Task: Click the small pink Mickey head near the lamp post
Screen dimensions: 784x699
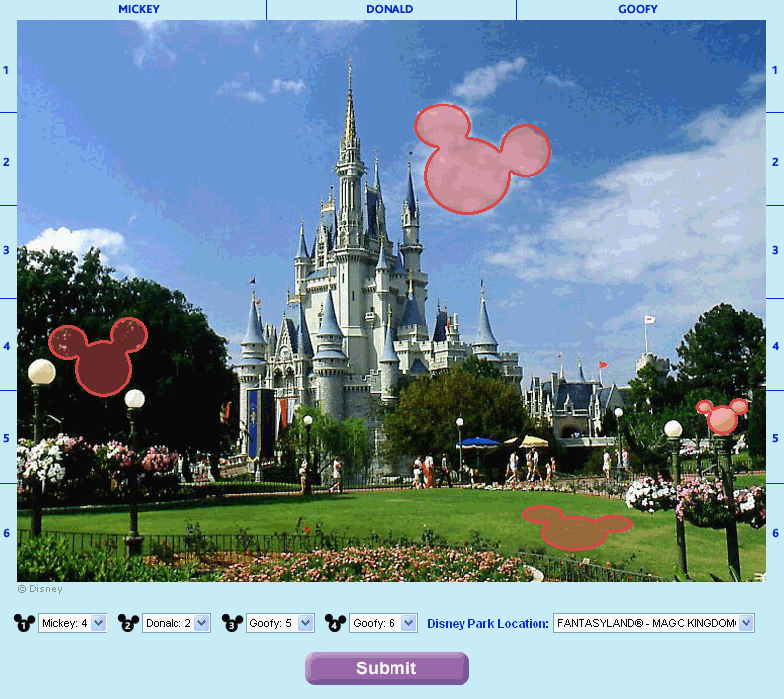Action: [723, 417]
